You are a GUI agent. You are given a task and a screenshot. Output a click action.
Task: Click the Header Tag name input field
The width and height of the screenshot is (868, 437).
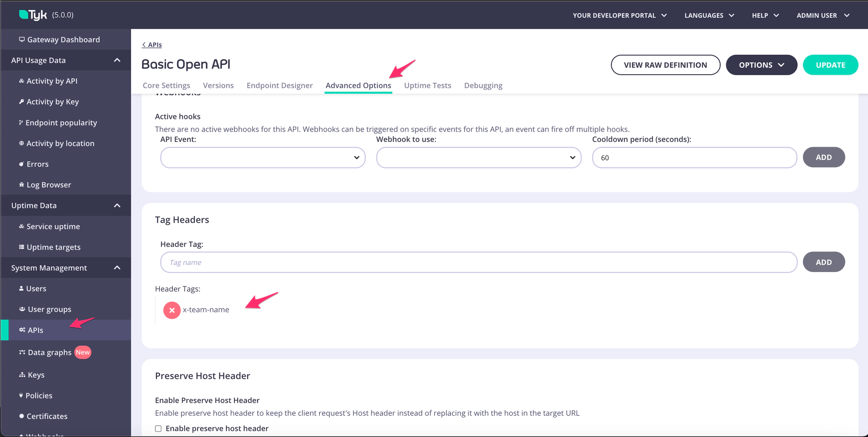coord(478,263)
